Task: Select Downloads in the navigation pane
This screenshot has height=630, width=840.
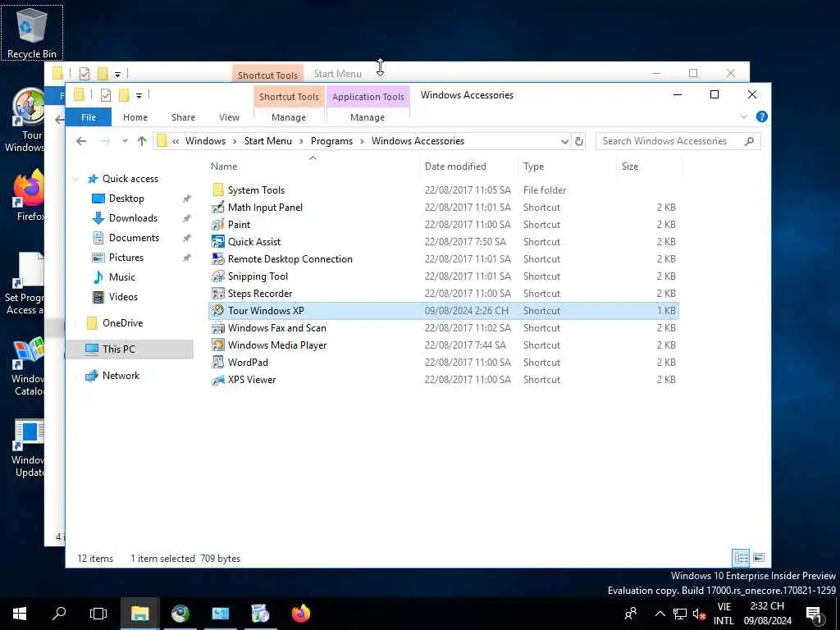Action: click(133, 218)
